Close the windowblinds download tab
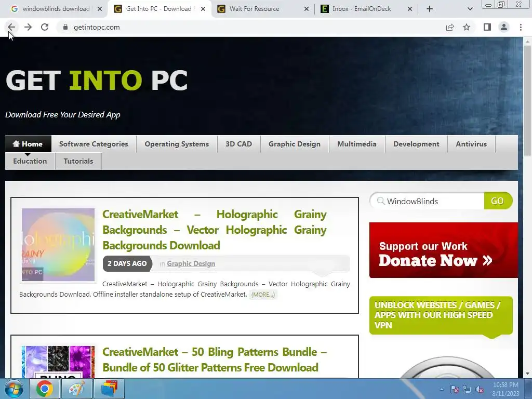Viewport: 532px width, 399px height. coord(99,9)
